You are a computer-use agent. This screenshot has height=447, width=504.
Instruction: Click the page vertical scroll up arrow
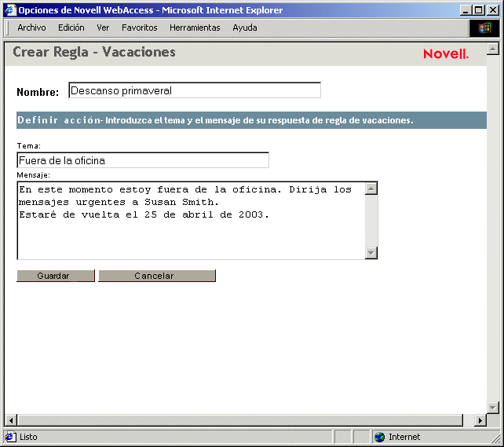point(492,49)
